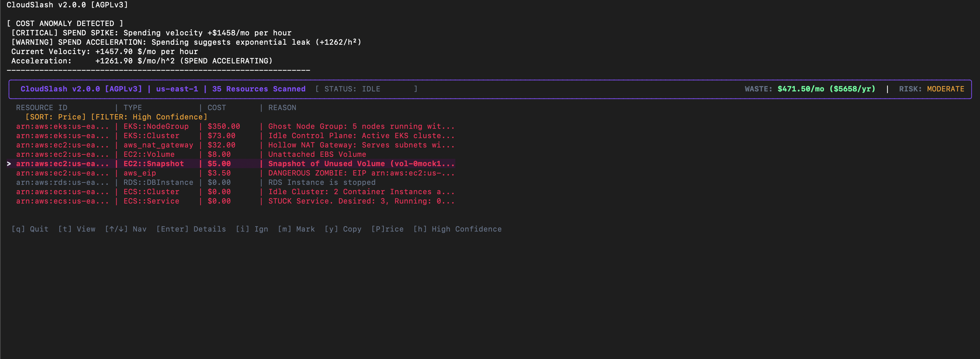
Task: Click 'Ghost Node Group' reason text
Action: [x=307, y=126]
